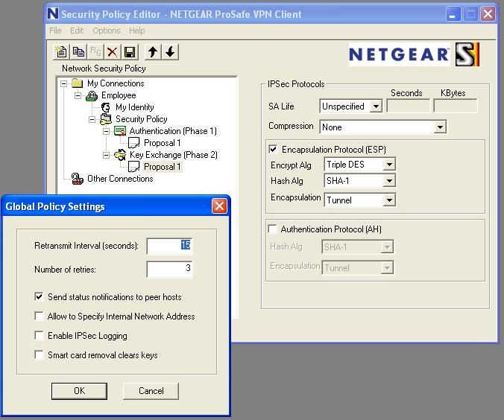Uncheck Encapsulation Protocol (ESP) checkbox
Screen dimensions: 504x420
pyautogui.click(x=273, y=150)
